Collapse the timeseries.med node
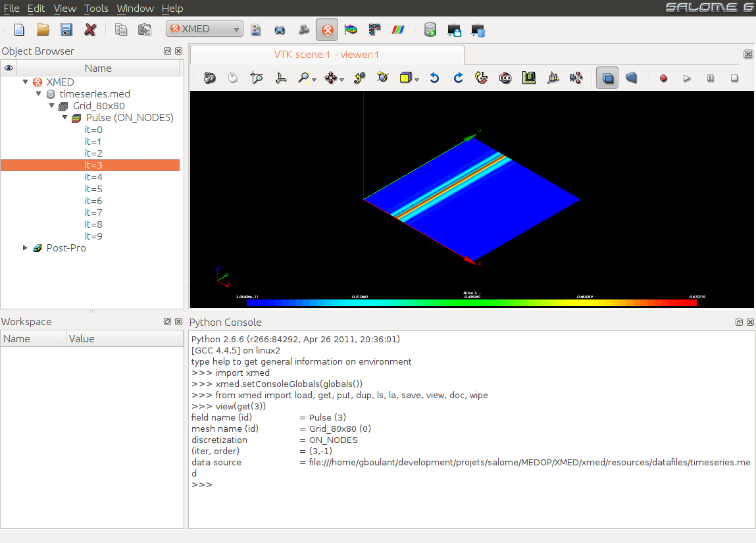 click(39, 93)
